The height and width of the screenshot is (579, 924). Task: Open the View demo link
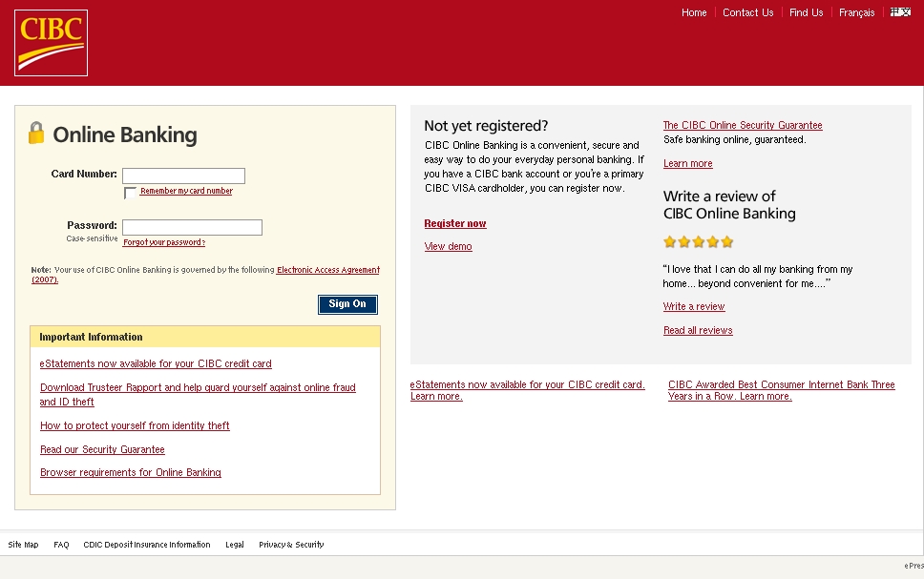[448, 246]
